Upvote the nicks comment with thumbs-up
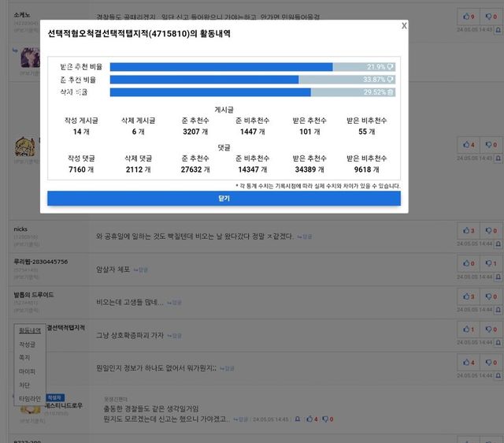504x443 pixels. click(468, 230)
